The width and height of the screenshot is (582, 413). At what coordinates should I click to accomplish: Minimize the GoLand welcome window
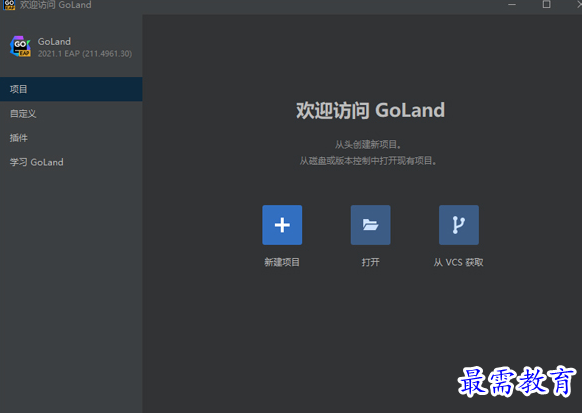[x=512, y=4]
